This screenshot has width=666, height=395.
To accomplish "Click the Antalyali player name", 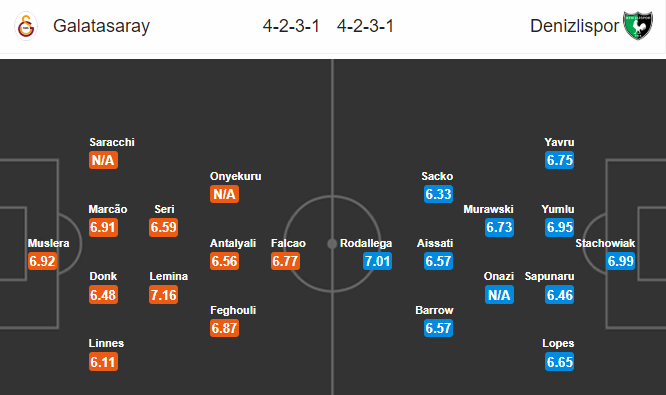I will pyautogui.click(x=233, y=243).
